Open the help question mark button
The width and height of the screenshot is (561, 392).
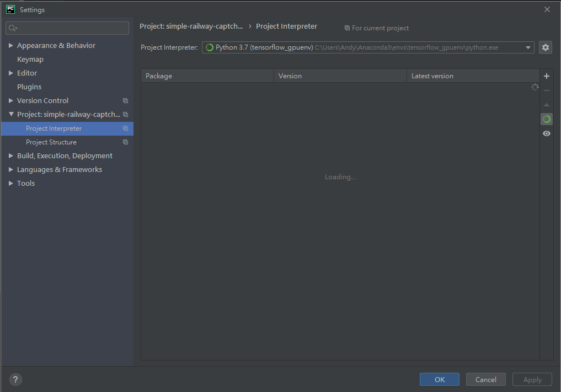(x=15, y=379)
